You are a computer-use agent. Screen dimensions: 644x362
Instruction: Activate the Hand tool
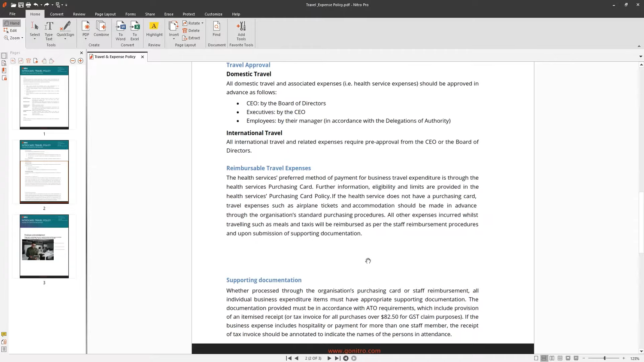point(12,23)
